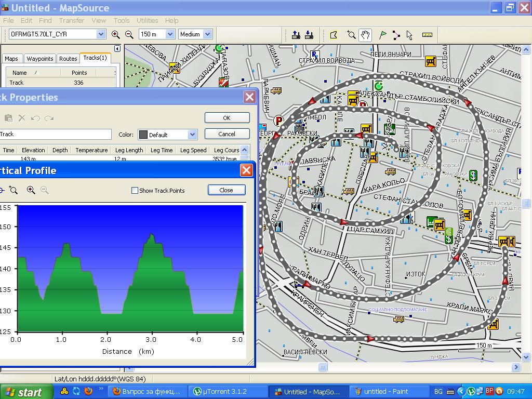Viewport: 532px width, 399px height.
Task: Zoom in on the Vertical Profile graph
Action: click(31, 190)
